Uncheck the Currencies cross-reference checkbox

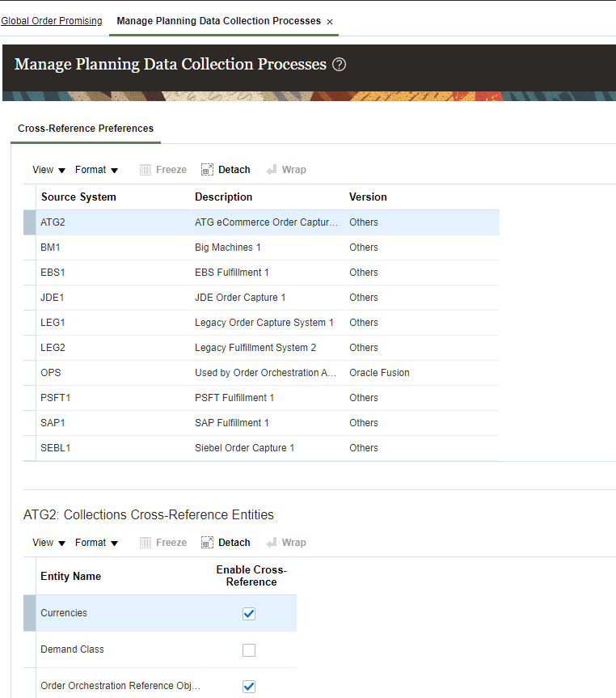[x=249, y=614]
